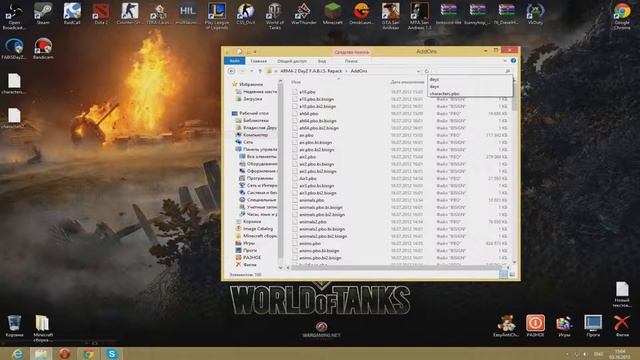Screen dimensions: 640x360
Task: Switch to Общий доступ ribbon tab
Action: (x=292, y=61)
